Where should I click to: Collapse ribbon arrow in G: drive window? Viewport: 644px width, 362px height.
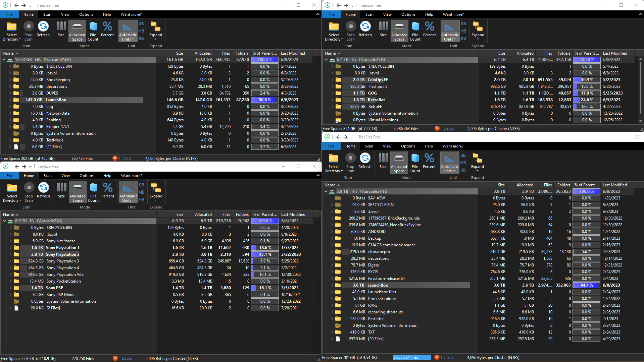click(x=318, y=14)
